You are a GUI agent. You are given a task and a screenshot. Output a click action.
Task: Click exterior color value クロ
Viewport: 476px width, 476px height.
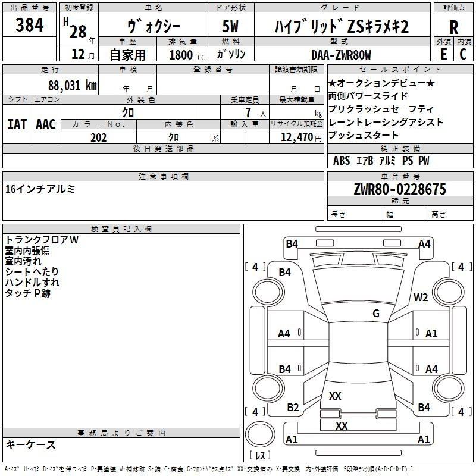128,112
